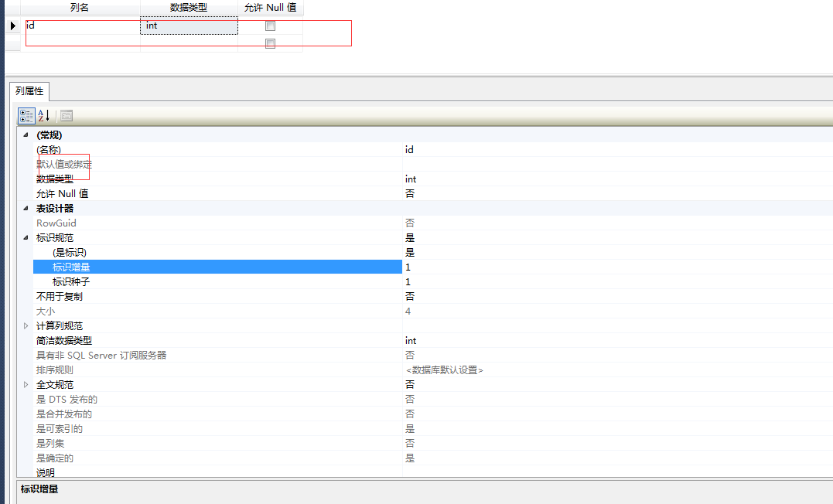The height and width of the screenshot is (504, 833).
Task: Select the RowGuid property
Action: click(x=217, y=223)
